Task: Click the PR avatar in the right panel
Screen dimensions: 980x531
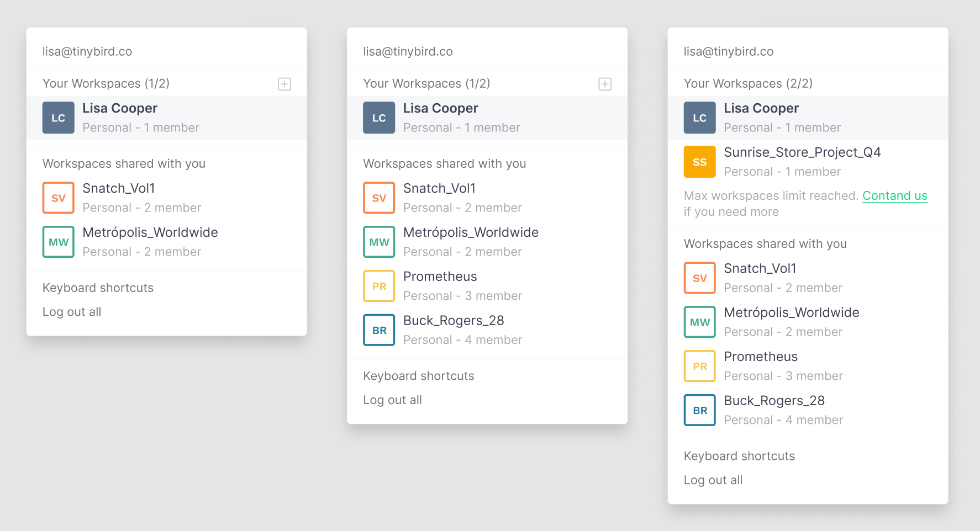Action: [x=699, y=366]
